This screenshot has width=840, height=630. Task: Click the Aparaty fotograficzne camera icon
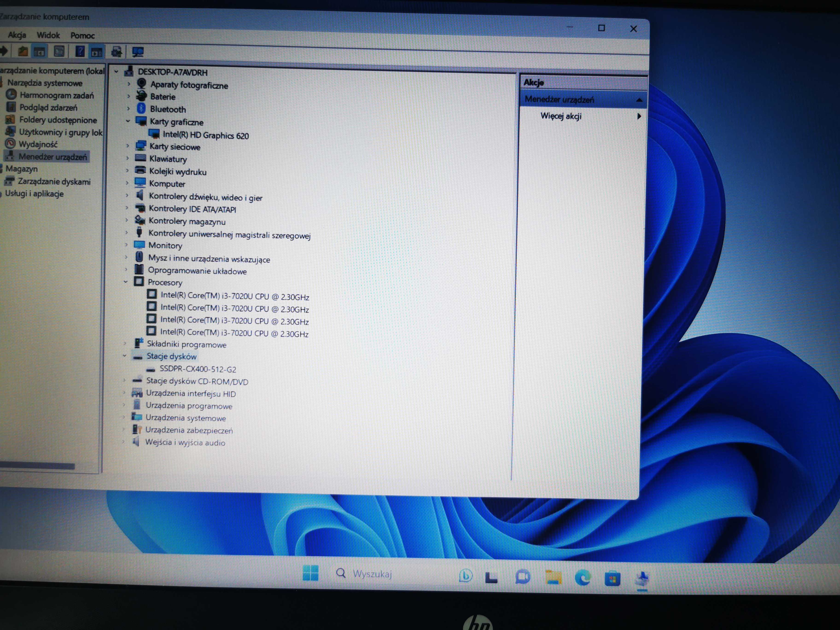click(142, 84)
